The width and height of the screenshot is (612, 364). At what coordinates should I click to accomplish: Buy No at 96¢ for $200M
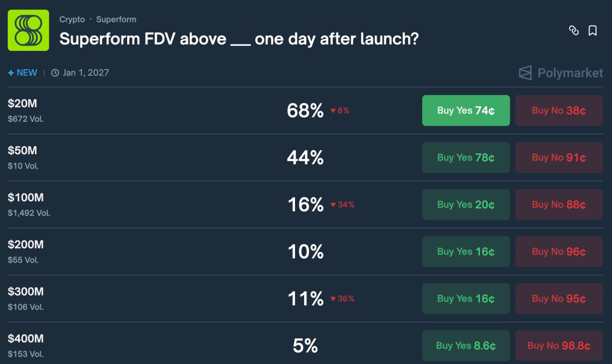click(x=558, y=252)
